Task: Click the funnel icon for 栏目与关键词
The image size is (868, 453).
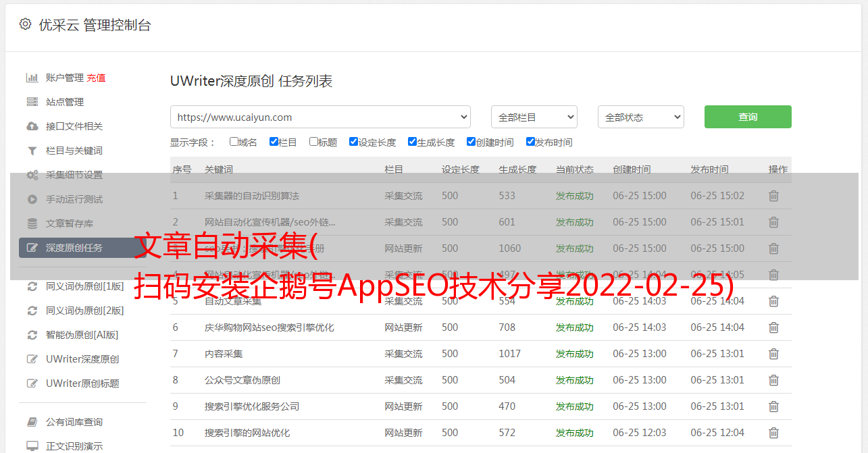Action: tap(32, 151)
